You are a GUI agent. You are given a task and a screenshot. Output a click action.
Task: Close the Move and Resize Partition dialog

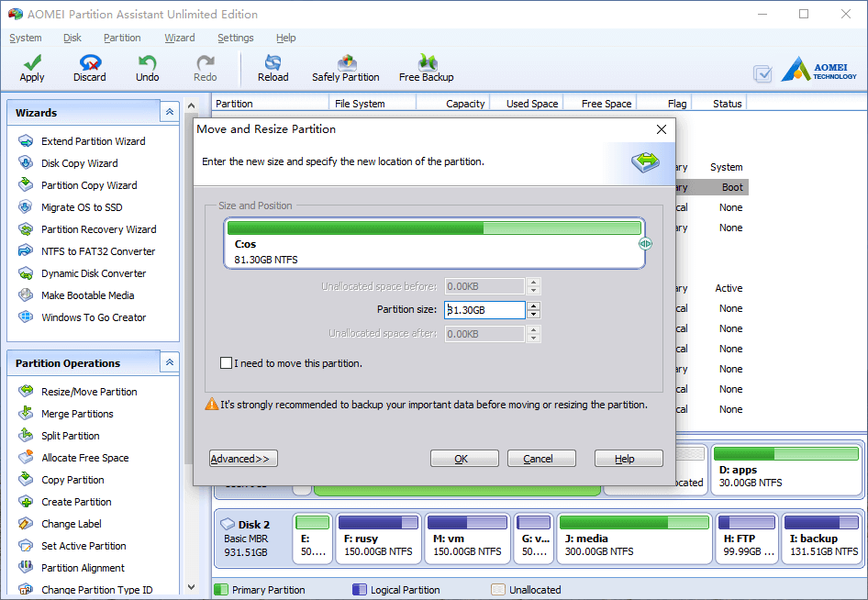[x=661, y=129]
